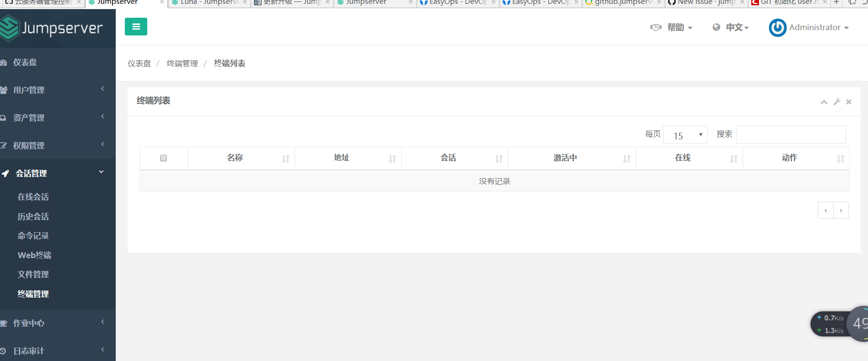Click the 终端管理 breadcrumb link
Image resolution: width=868 pixels, height=361 pixels.
click(182, 63)
